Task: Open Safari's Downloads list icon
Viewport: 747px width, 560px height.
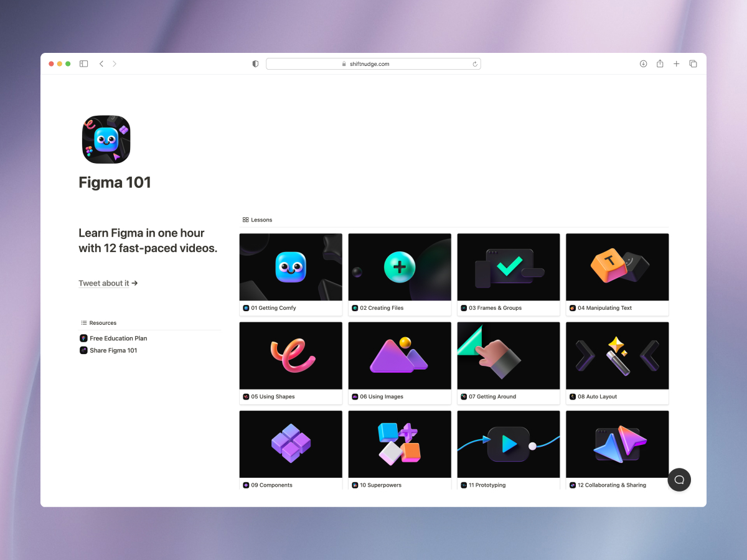Action: [643, 63]
